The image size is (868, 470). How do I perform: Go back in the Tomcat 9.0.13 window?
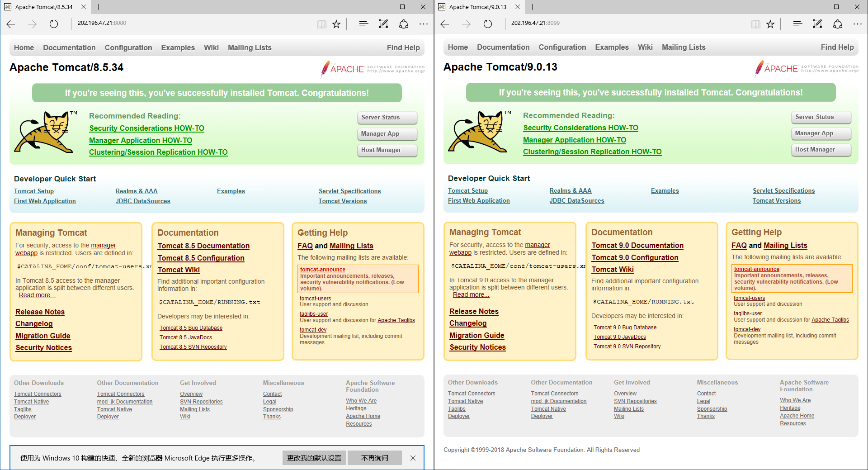point(445,24)
